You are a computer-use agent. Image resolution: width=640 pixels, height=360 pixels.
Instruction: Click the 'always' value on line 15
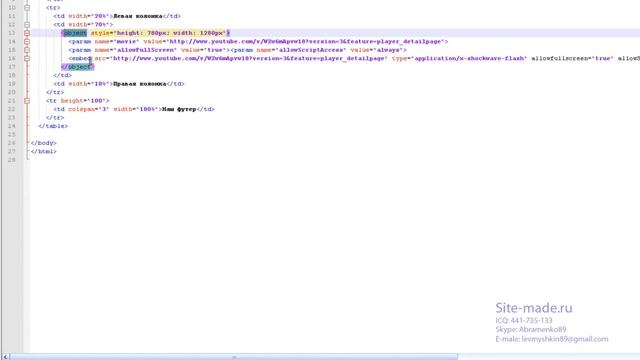click(388, 50)
